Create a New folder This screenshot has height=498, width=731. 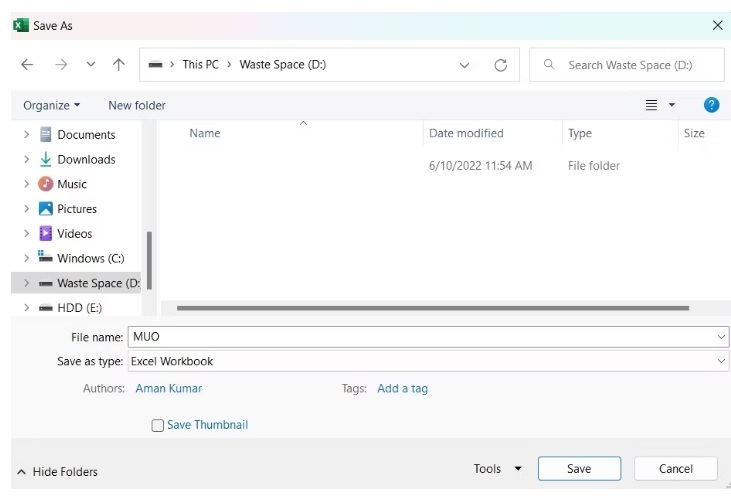137,105
